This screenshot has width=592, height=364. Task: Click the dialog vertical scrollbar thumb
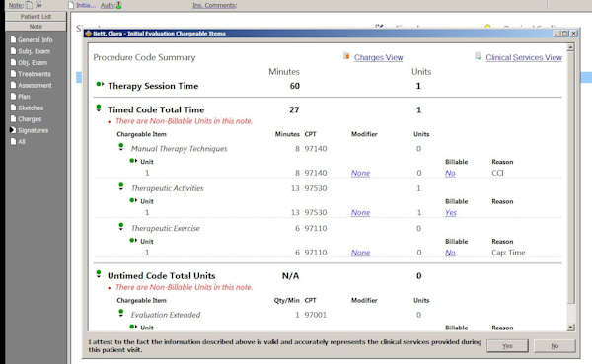pyautogui.click(x=571, y=178)
